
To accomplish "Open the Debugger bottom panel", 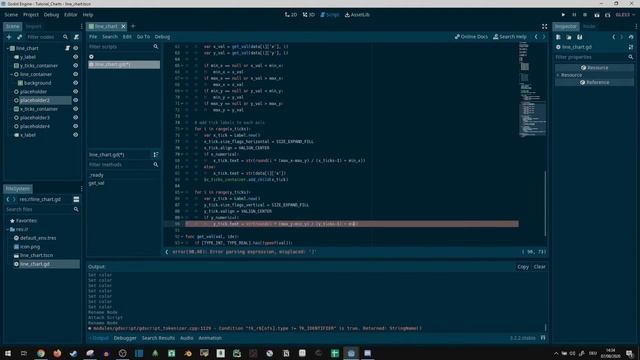I will [125, 338].
